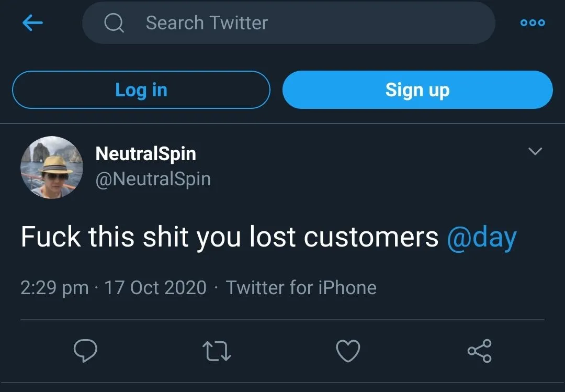Open the @day mention link

coord(482,237)
